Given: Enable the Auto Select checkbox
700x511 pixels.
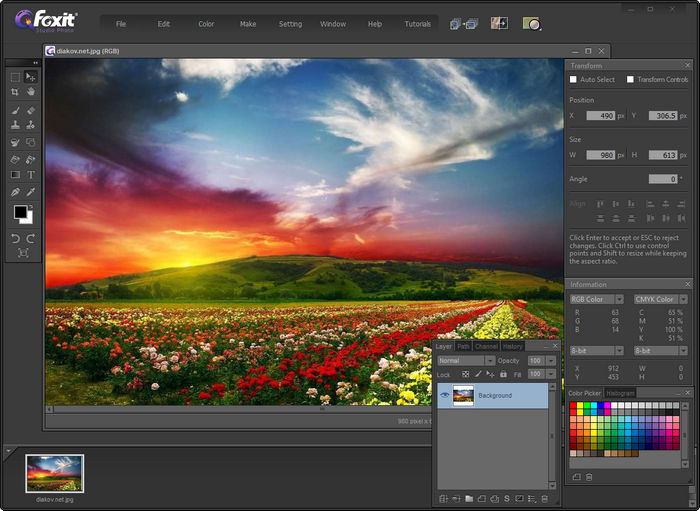Looking at the screenshot, I should coord(573,79).
